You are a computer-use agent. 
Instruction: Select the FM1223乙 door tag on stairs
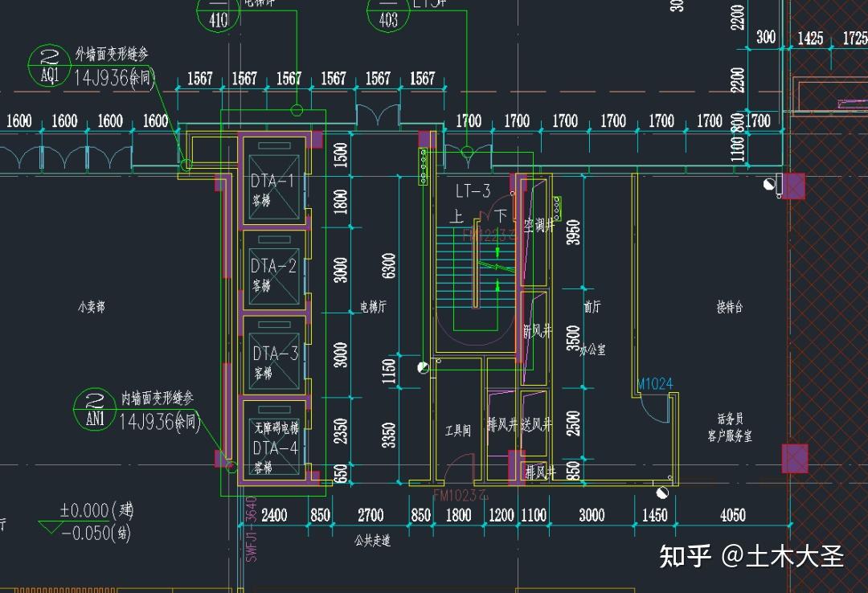(x=489, y=236)
